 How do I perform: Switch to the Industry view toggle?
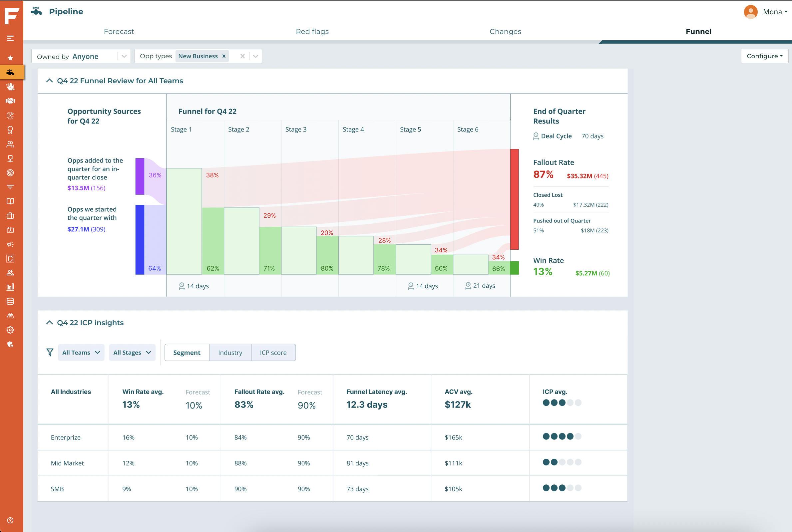tap(230, 353)
